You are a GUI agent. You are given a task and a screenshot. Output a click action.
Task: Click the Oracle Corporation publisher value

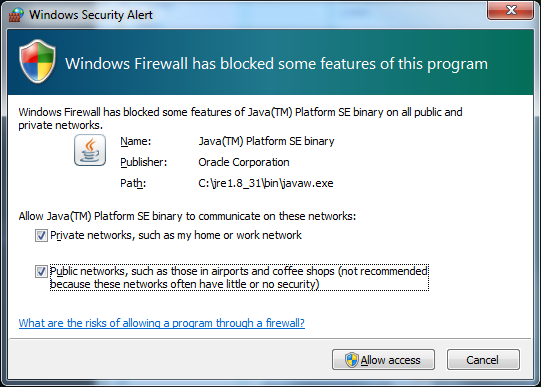click(244, 162)
